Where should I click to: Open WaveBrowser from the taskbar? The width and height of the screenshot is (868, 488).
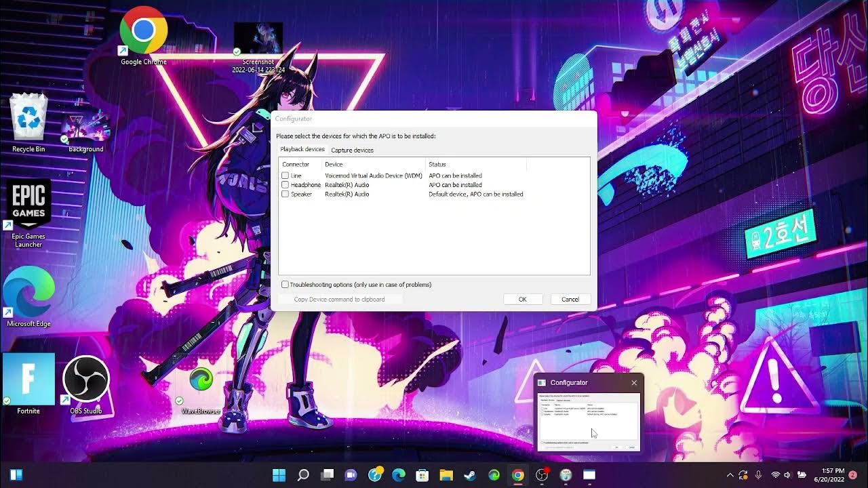tap(494, 475)
